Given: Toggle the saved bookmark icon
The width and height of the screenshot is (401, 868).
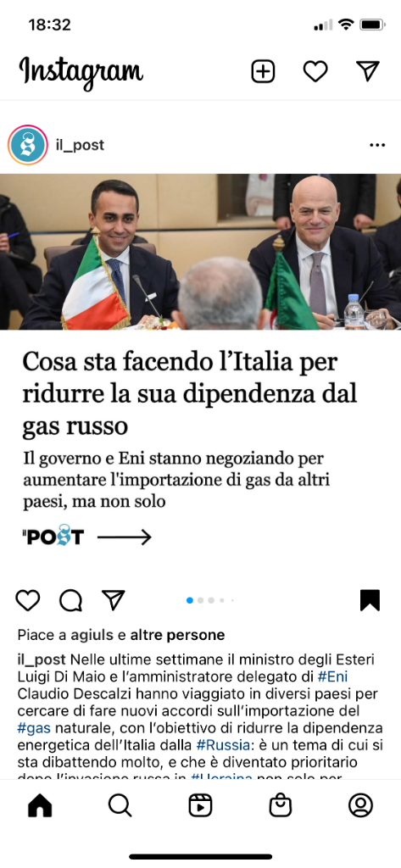Looking at the screenshot, I should point(370,600).
